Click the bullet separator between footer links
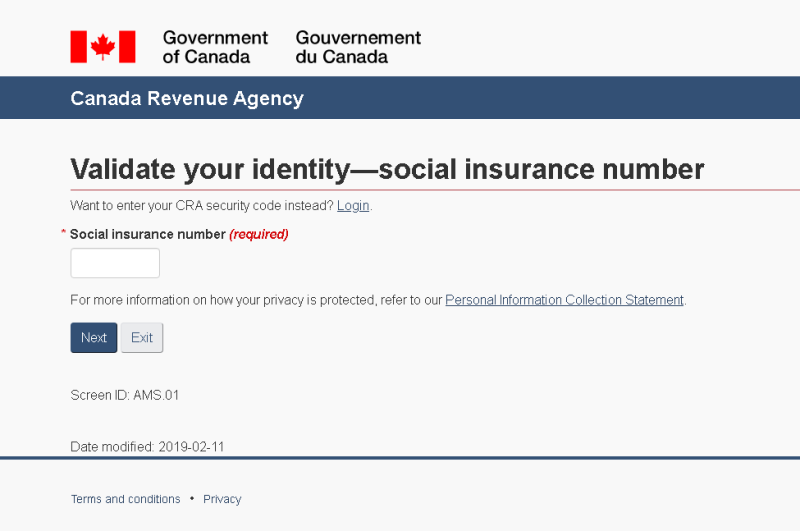This screenshot has width=800, height=531. click(x=192, y=499)
